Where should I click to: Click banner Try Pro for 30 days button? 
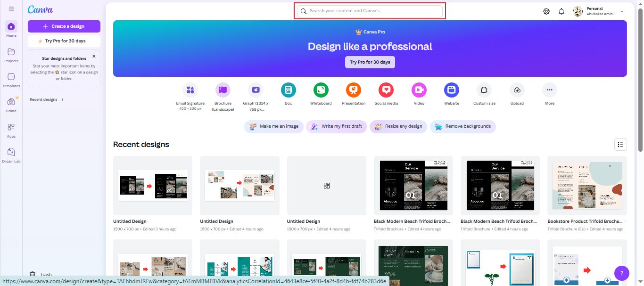coord(370,62)
